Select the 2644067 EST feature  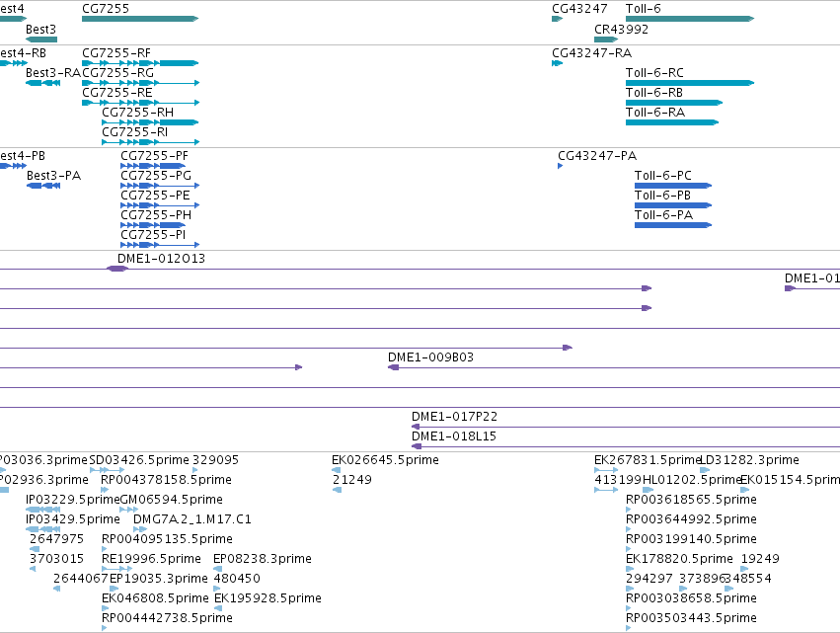click(x=57, y=589)
